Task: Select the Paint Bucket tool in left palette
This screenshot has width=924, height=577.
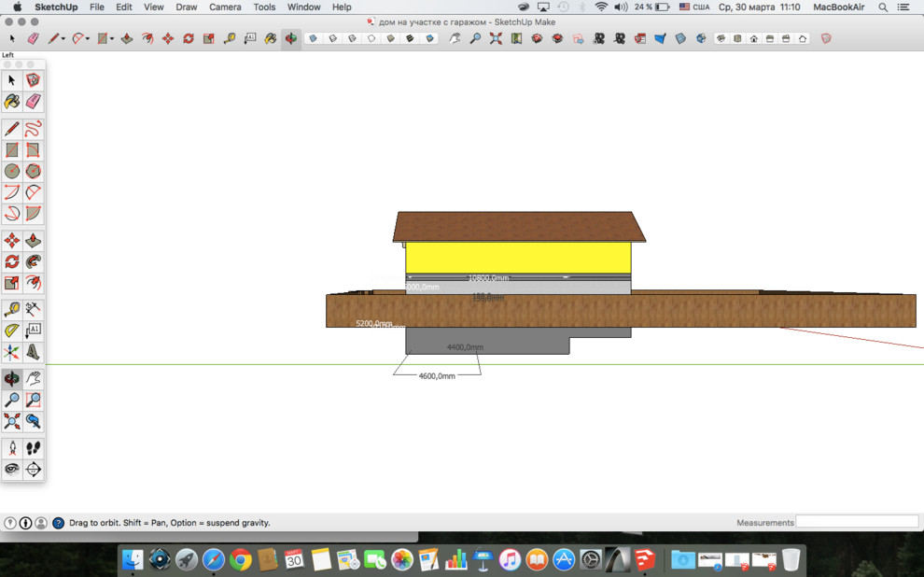Action: 12,102
